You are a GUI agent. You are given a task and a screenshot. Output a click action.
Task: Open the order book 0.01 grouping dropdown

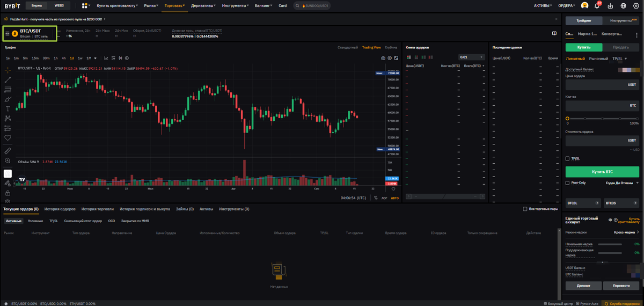(x=472, y=56)
